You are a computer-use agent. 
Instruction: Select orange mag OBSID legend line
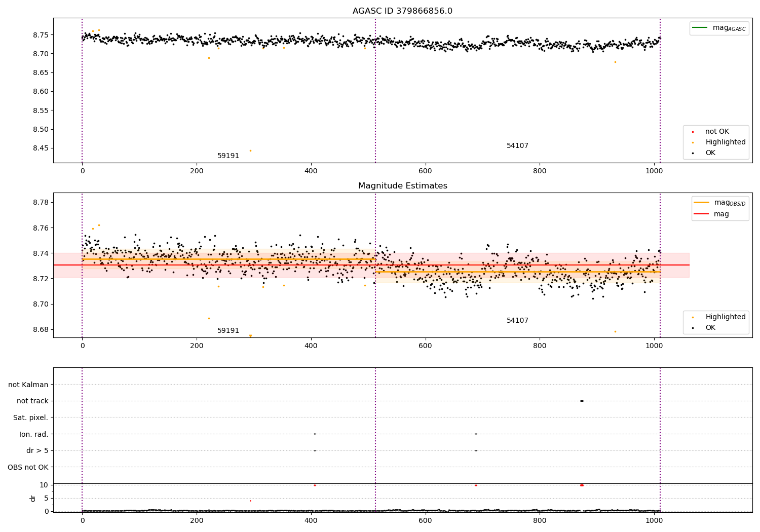(x=702, y=202)
